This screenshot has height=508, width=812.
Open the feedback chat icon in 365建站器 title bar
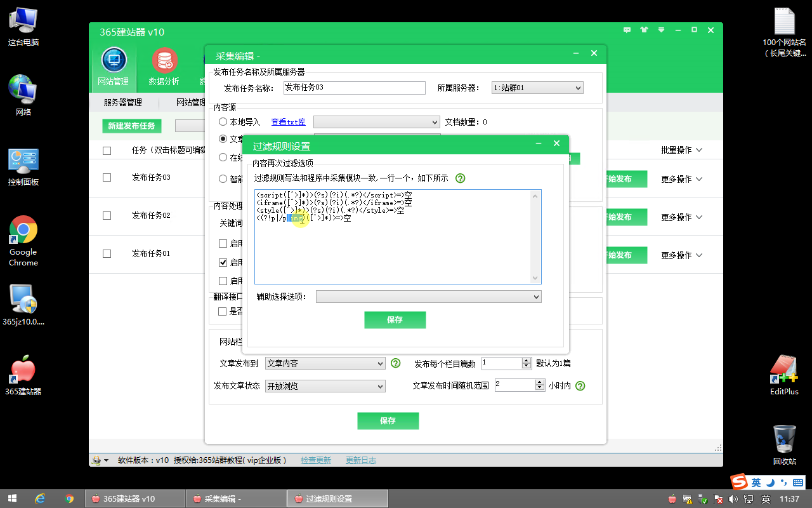tap(627, 30)
